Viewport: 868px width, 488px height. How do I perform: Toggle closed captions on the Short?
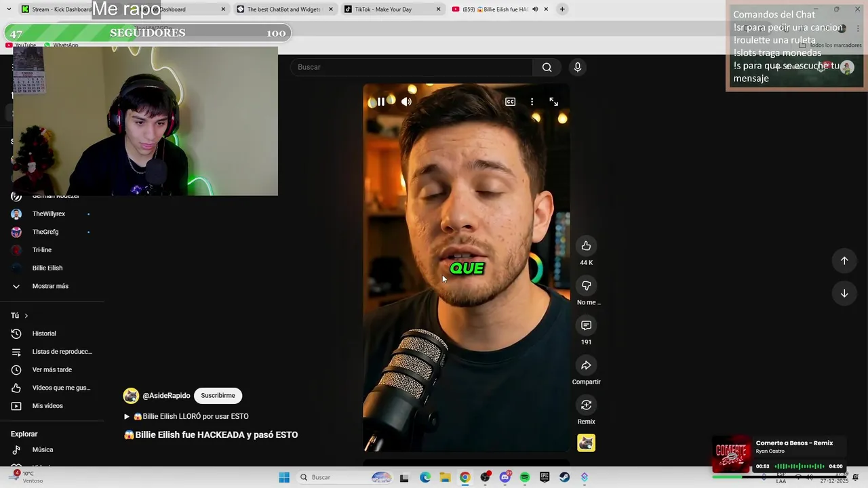(510, 102)
